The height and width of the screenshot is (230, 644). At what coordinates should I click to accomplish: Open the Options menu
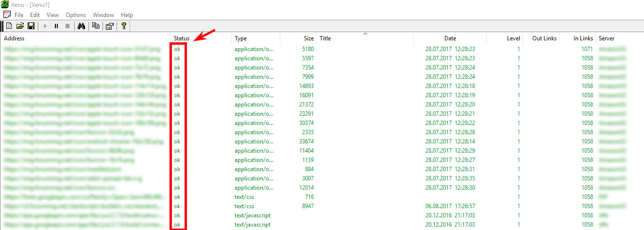pyautogui.click(x=76, y=15)
